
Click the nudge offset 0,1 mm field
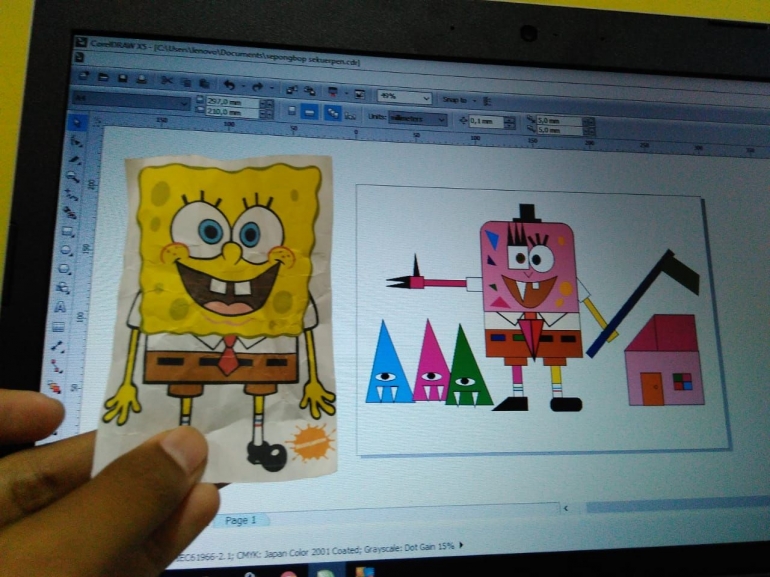[x=486, y=121]
